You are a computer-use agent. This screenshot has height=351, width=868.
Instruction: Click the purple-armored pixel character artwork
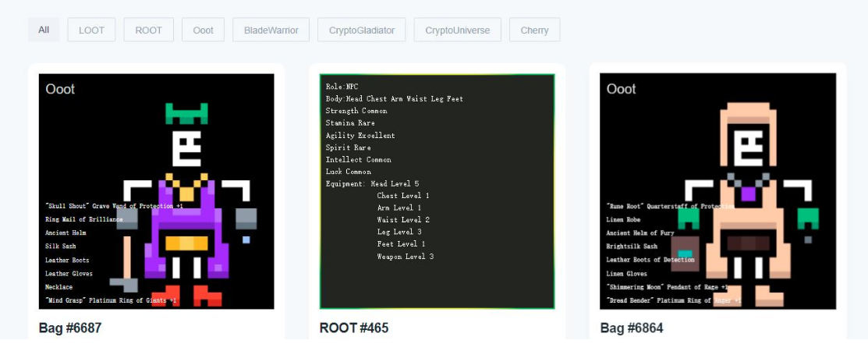pyautogui.click(x=186, y=226)
